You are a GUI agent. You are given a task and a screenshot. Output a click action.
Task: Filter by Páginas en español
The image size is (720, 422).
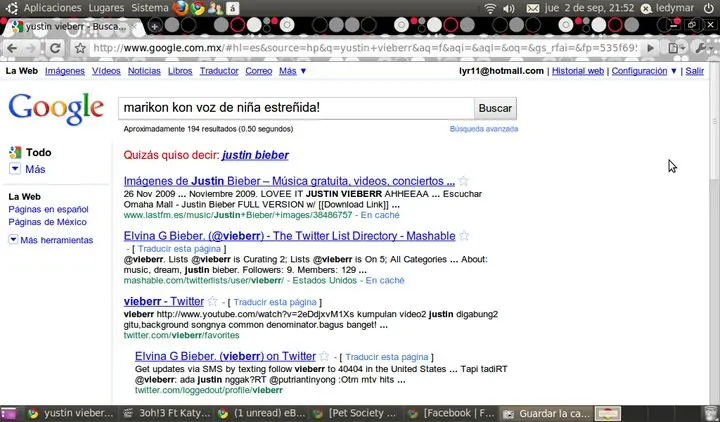pos(48,209)
